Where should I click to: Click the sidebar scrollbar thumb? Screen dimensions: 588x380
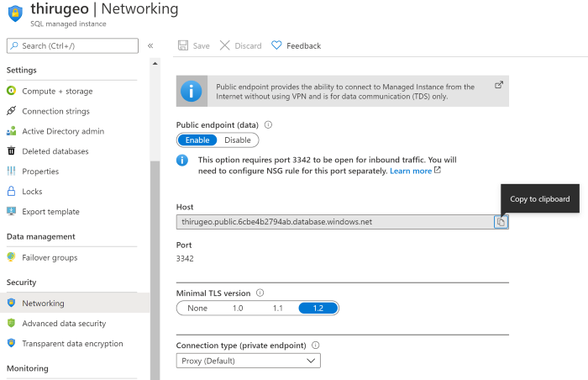(155, 271)
